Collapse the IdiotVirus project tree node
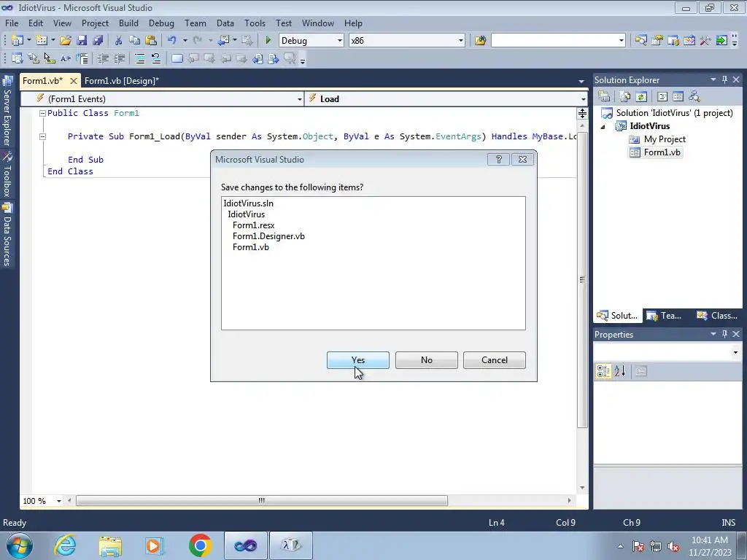The width and height of the screenshot is (747, 560). (603, 127)
